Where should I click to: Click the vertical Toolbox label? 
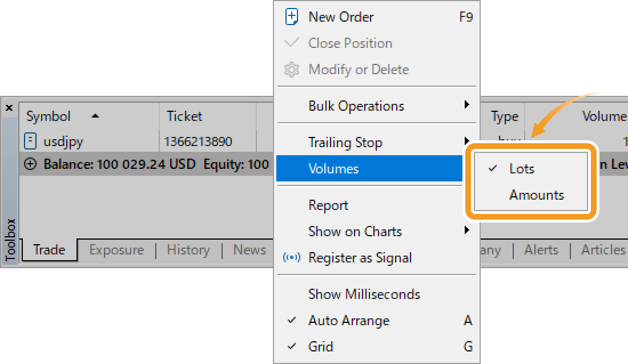10,240
